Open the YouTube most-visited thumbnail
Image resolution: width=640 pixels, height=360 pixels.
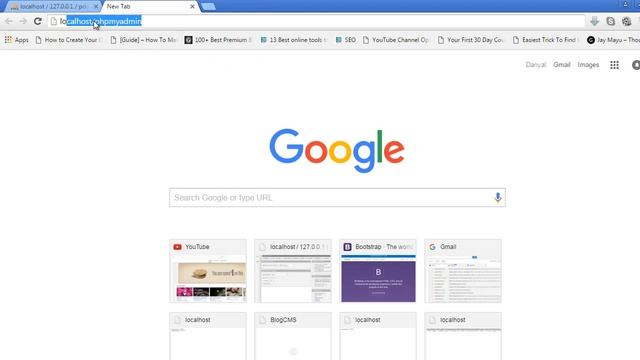pyautogui.click(x=208, y=271)
